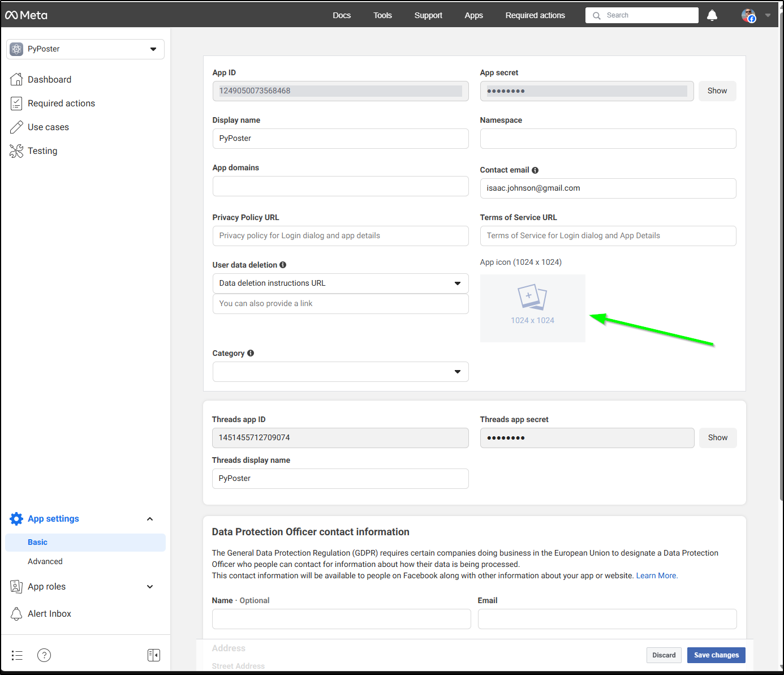Click the Display name field

(x=341, y=139)
